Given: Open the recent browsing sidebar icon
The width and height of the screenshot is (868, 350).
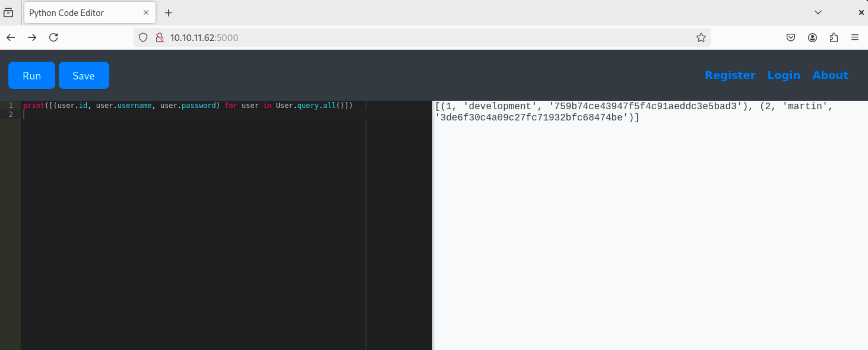Looking at the screenshot, I should pos(8,13).
